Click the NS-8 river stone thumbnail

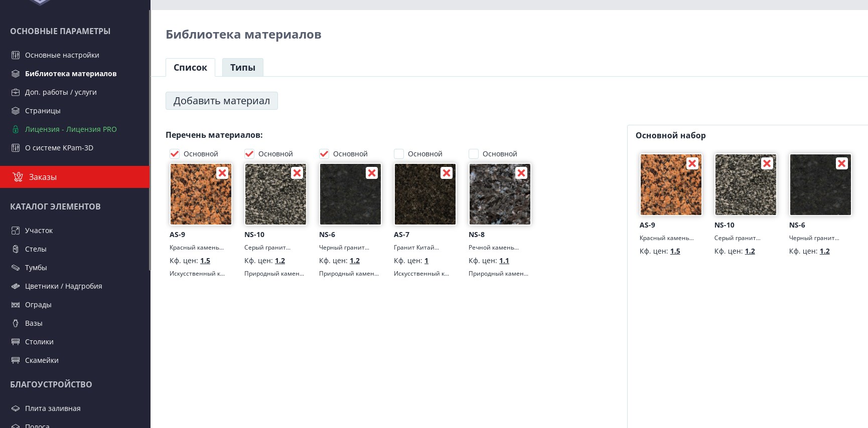click(x=500, y=194)
